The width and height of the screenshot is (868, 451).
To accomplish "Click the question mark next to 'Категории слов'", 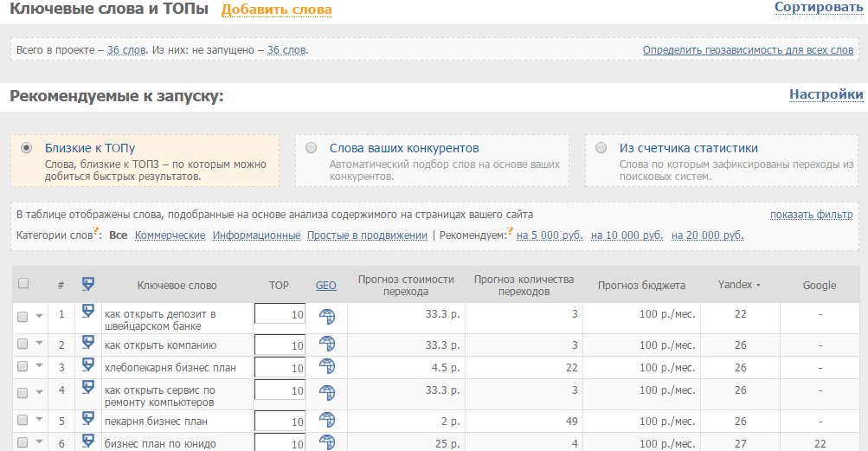I will pyautogui.click(x=99, y=231).
